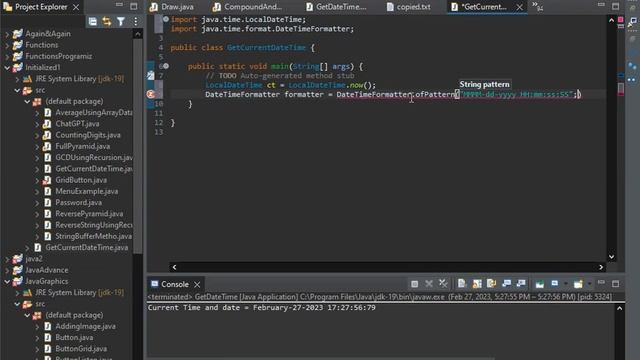Click Remove All Terminated Launches icon
This screenshot has height=360, width=640.
click(443, 284)
